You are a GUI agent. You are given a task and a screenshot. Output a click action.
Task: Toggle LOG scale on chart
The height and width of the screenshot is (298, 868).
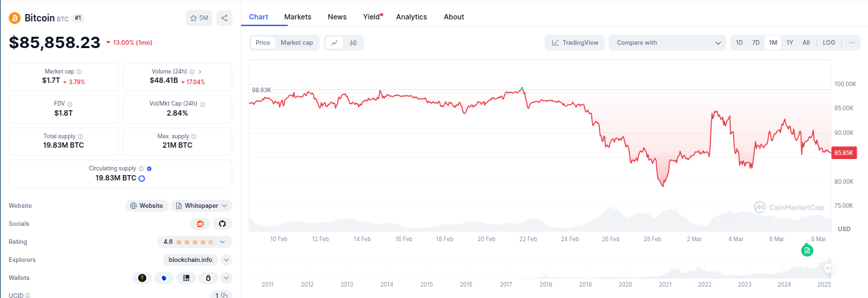(x=829, y=43)
